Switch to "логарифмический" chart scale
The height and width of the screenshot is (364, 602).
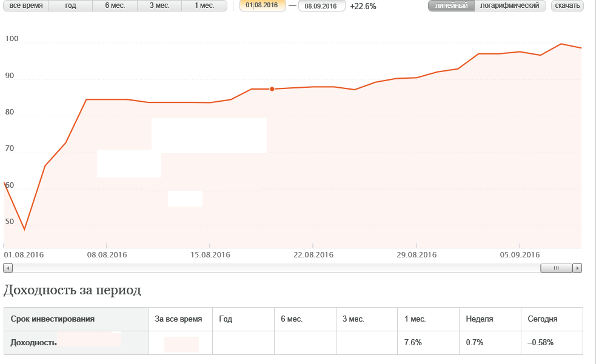click(510, 5)
